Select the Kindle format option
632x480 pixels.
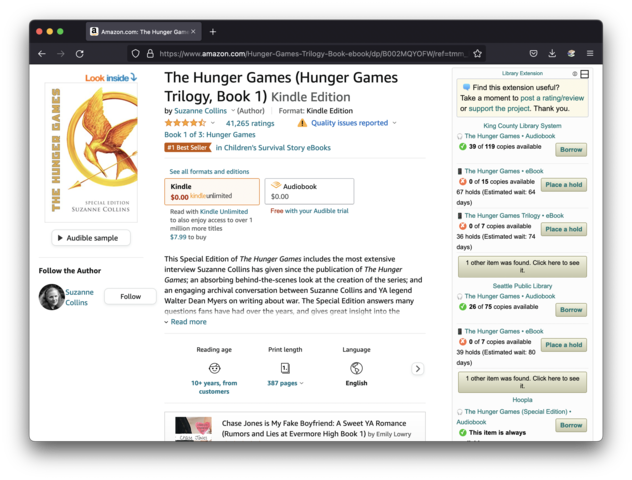(212, 191)
